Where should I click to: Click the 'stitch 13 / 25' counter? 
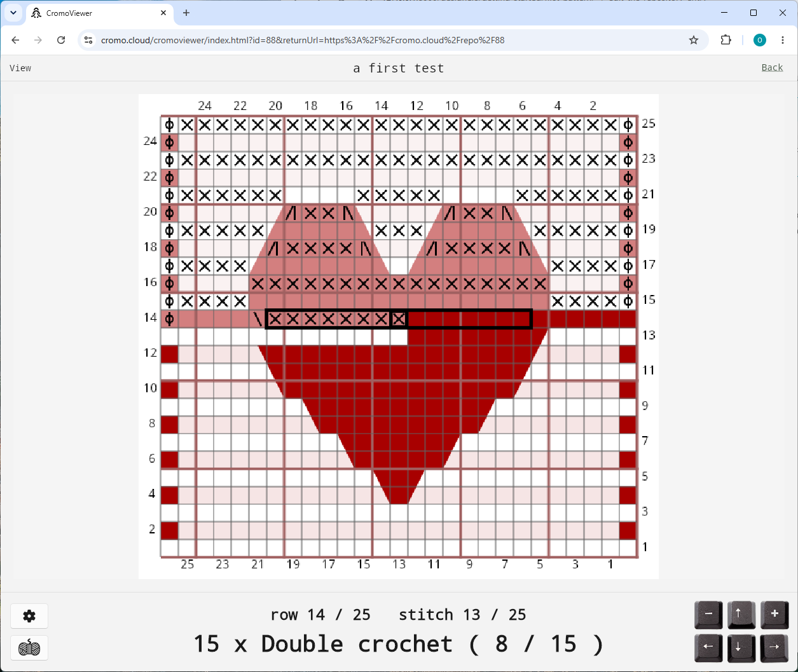click(462, 615)
